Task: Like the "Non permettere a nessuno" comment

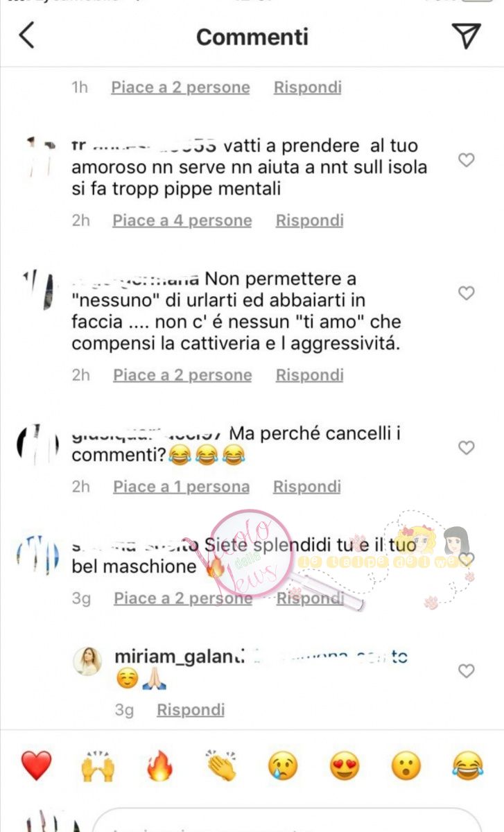Action: (467, 293)
